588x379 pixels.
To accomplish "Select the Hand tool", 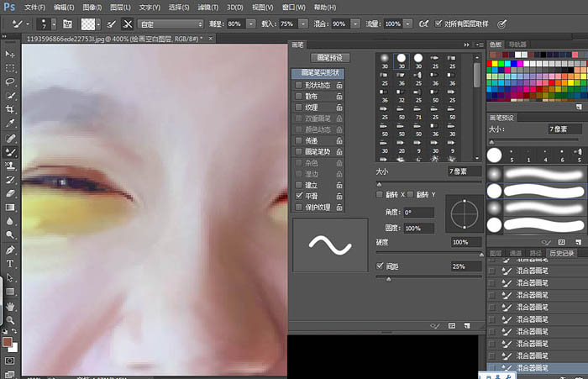I will pos(10,306).
